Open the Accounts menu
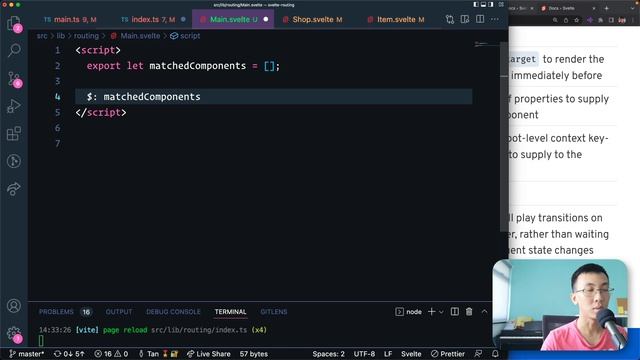 click(x=14, y=306)
